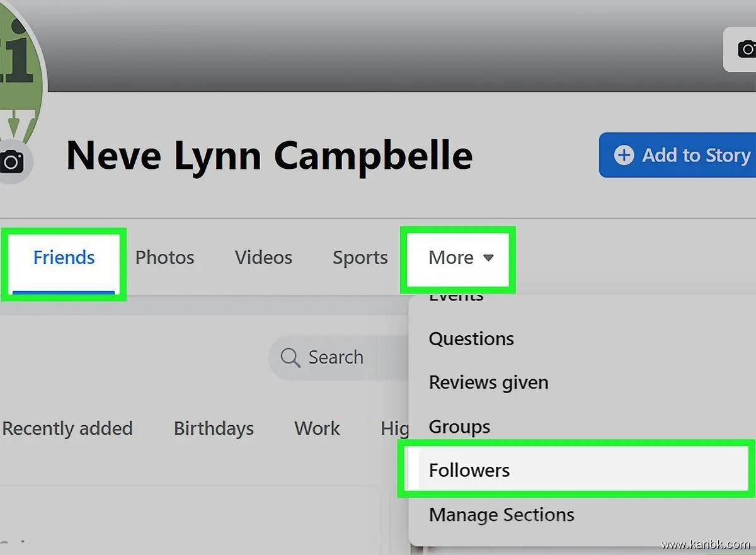Go to the Videos tab
This screenshot has height=555, width=756.
click(263, 258)
